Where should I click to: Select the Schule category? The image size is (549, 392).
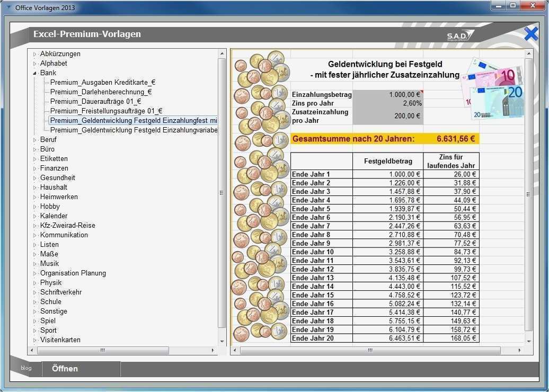(51, 301)
